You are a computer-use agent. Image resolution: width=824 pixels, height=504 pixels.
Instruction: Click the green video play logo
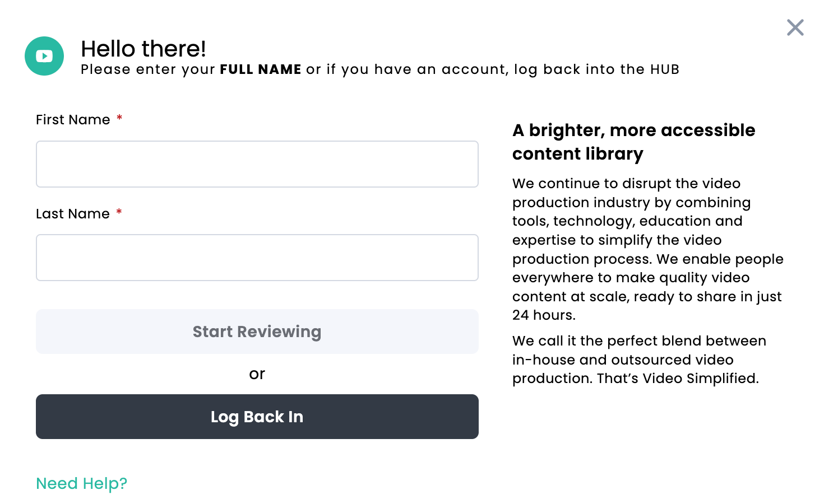tap(44, 56)
